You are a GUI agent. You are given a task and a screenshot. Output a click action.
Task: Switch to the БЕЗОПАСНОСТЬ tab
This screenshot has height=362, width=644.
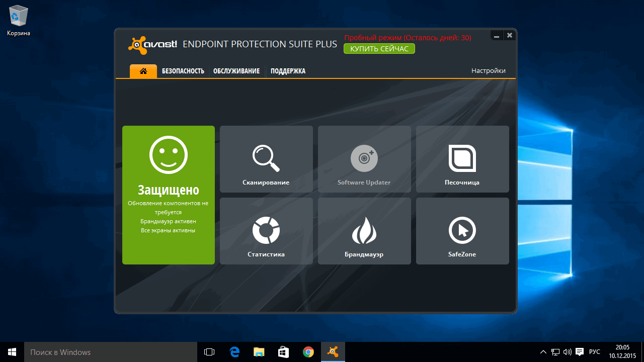[x=183, y=71]
